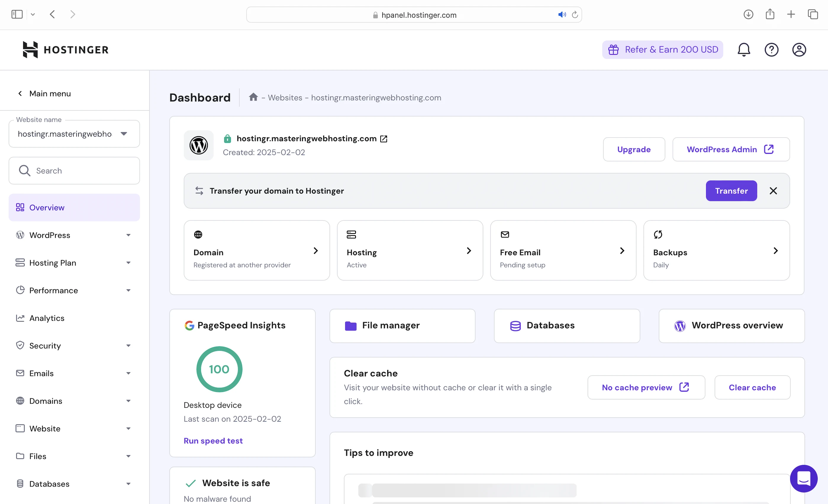Click the breadcrumb home icon
The height and width of the screenshot is (504, 828).
[x=253, y=97]
